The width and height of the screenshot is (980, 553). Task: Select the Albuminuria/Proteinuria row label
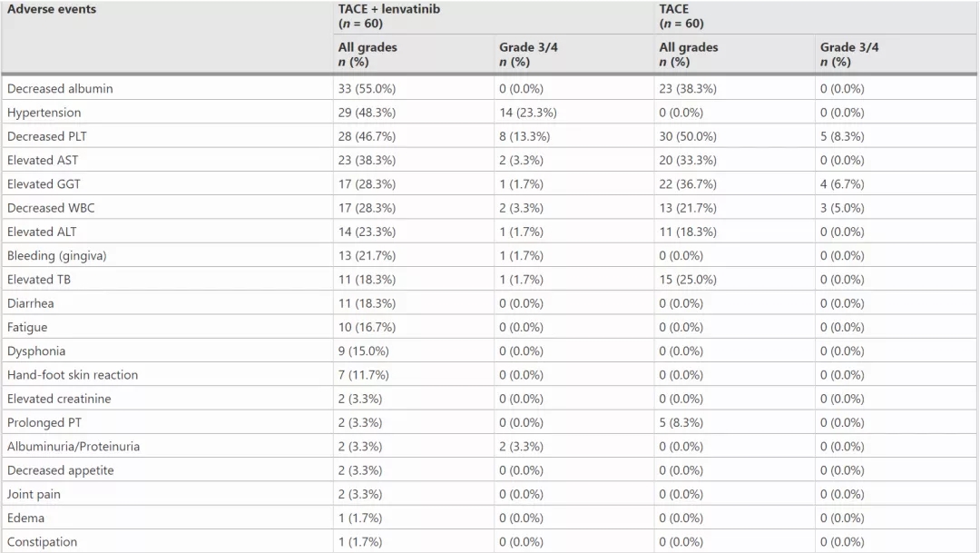point(73,446)
